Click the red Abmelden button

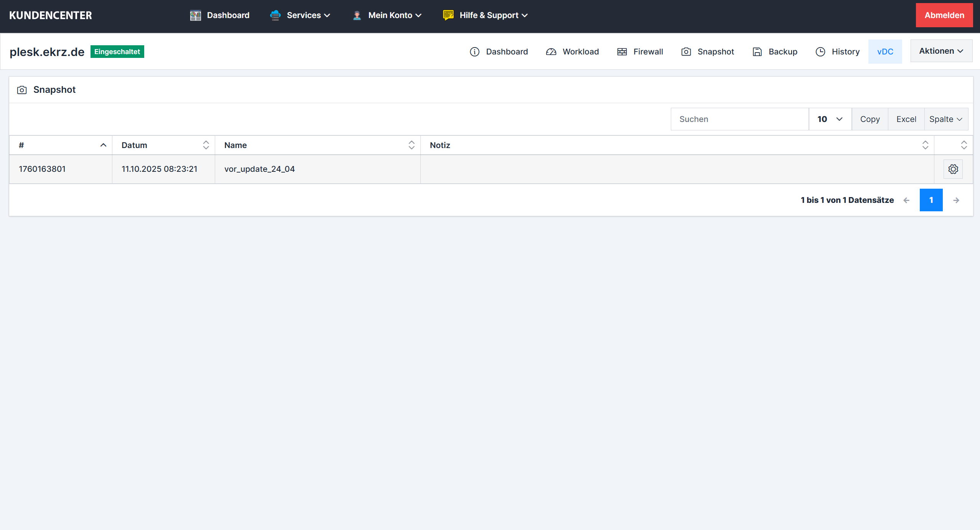click(x=944, y=15)
